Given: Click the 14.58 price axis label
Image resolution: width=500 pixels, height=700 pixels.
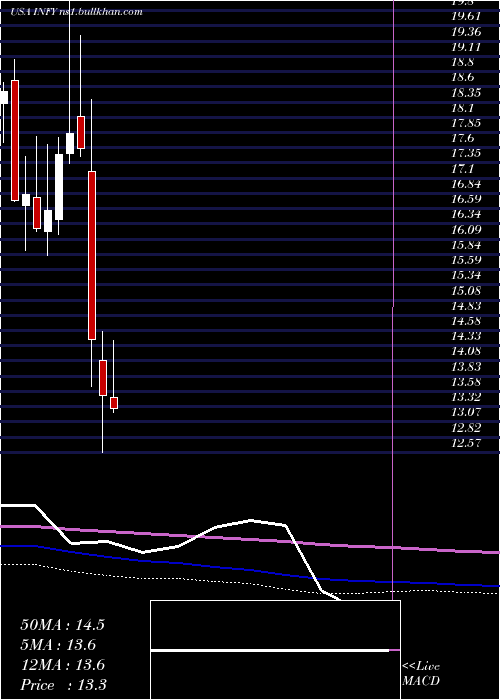Looking at the screenshot, I should pos(466,322).
